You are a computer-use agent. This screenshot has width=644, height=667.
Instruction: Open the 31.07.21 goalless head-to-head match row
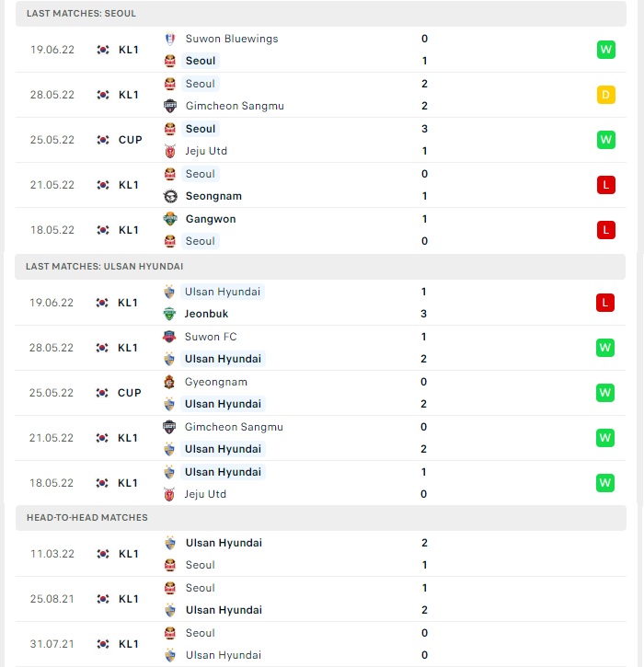[321, 644]
